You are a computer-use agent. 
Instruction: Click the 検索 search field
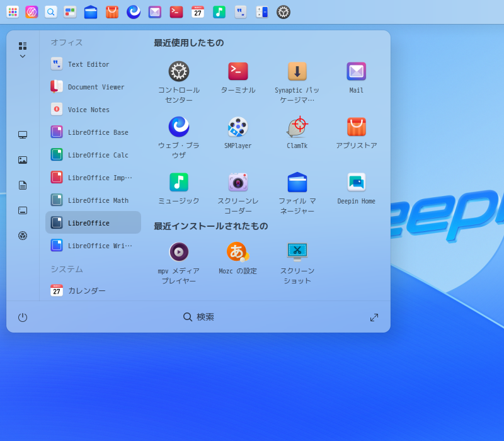point(199,318)
